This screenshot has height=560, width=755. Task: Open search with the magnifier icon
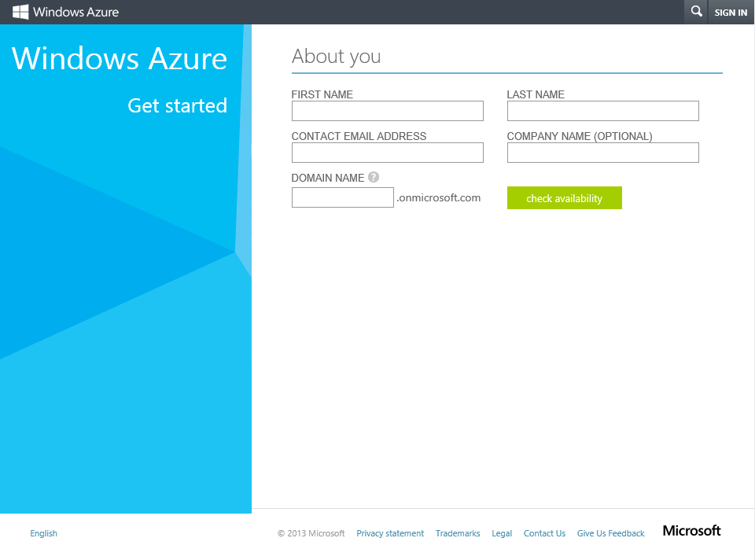(696, 12)
